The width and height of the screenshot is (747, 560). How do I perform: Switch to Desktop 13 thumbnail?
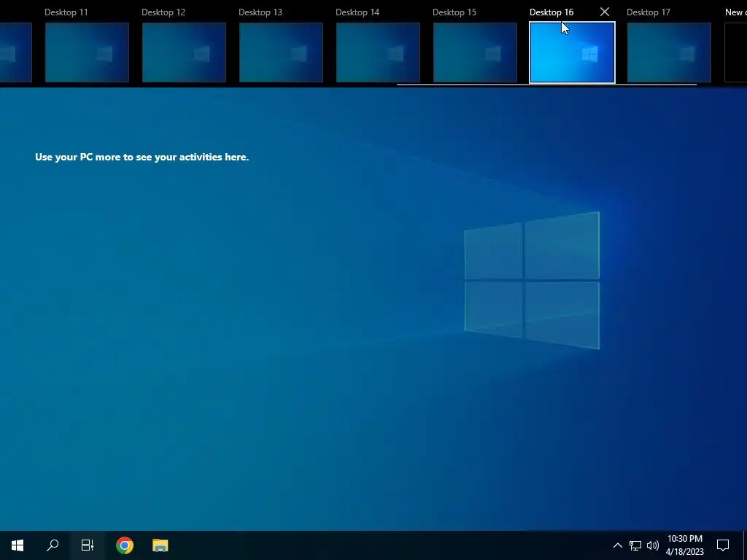point(281,52)
